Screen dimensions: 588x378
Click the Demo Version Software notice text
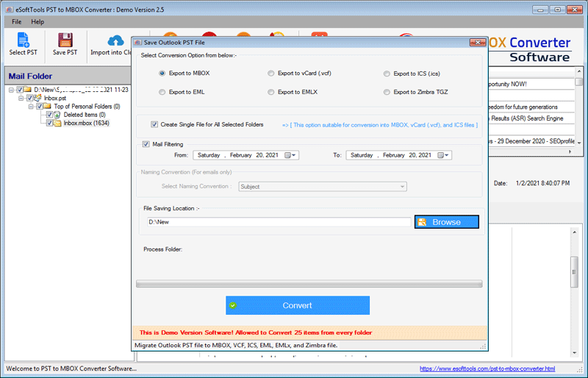click(x=256, y=332)
